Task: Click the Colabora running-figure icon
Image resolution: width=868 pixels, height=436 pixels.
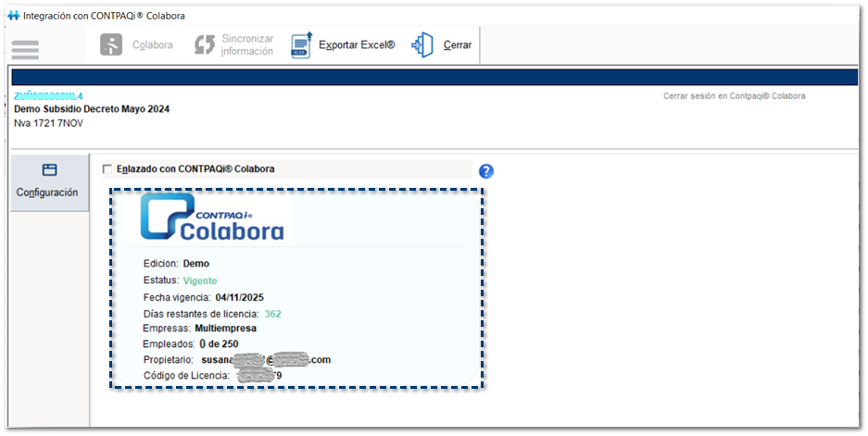Action: pyautogui.click(x=111, y=44)
